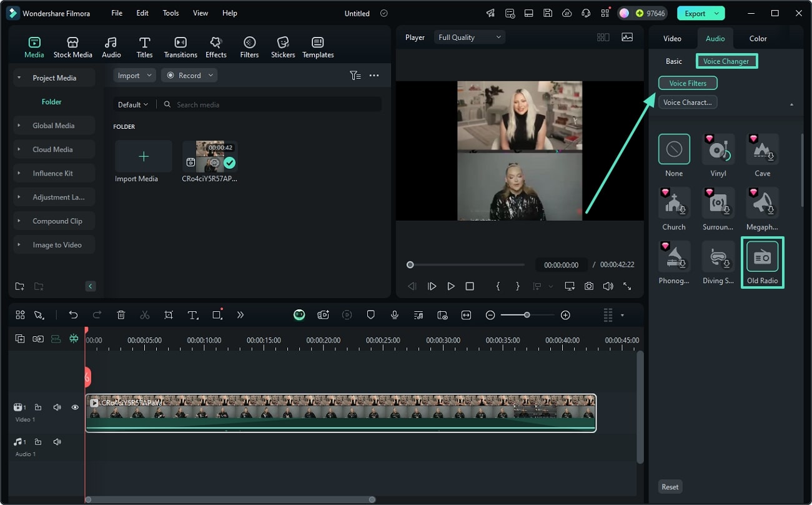812x505 pixels.
Task: Mute the Video 1 track audio
Action: 57,407
